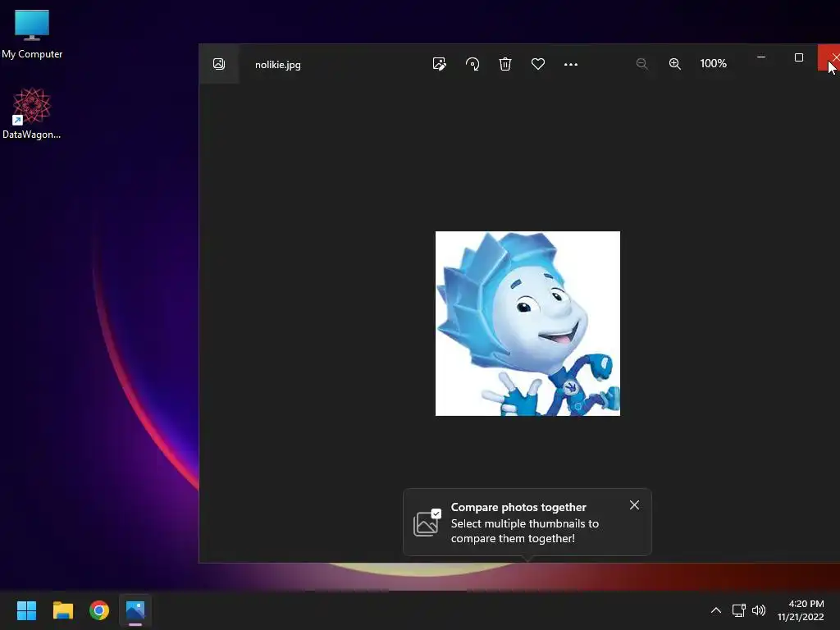Close the Photos window
This screenshot has height=630, width=840.
point(830,57)
